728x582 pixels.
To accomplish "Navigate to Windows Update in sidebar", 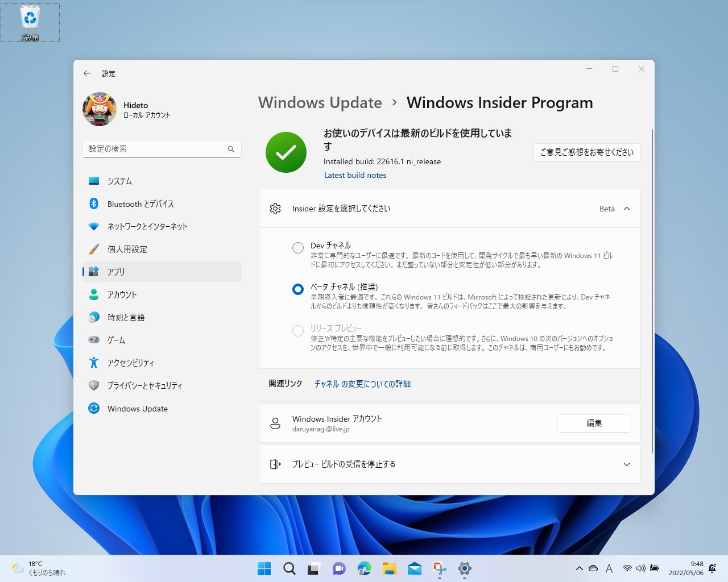I will coord(137,408).
